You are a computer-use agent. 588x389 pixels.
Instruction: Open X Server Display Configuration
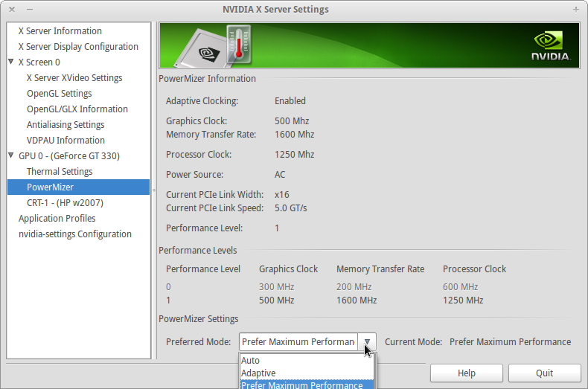tap(78, 46)
